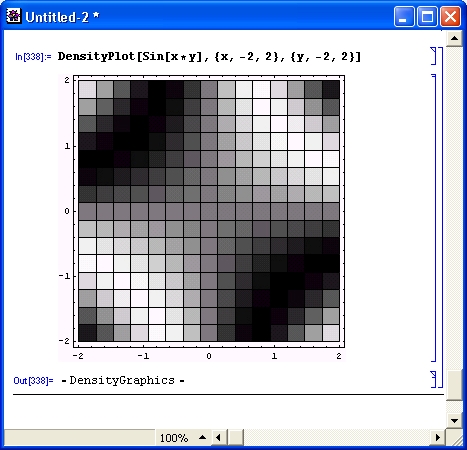Viewport: 467px width, 450px height.
Task: Click the vertical scrollbar down arrow
Action: (454, 421)
